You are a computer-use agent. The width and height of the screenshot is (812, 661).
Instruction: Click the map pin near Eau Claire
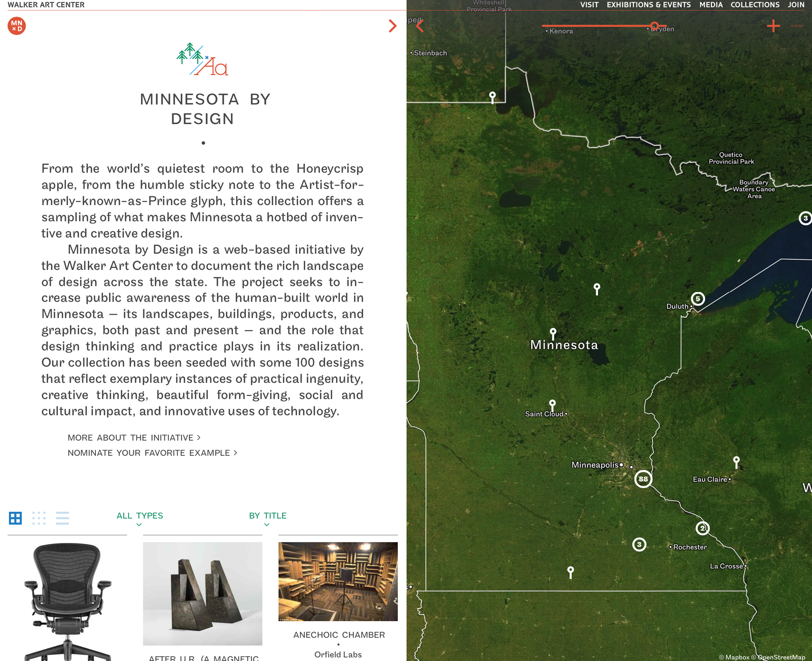coord(736,462)
